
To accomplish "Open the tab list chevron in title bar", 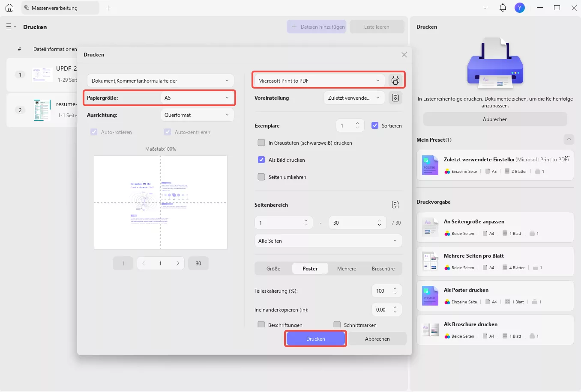I will point(485,8).
